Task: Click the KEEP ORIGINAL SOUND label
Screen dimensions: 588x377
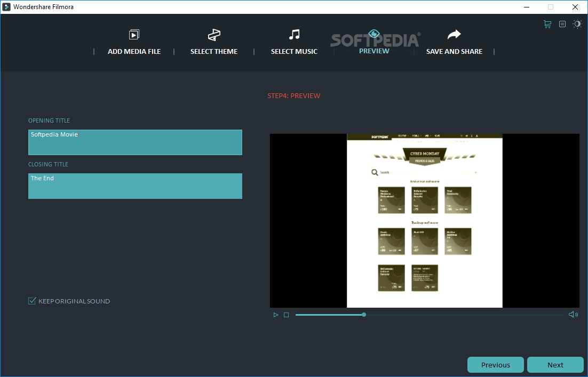Action: [x=74, y=301]
